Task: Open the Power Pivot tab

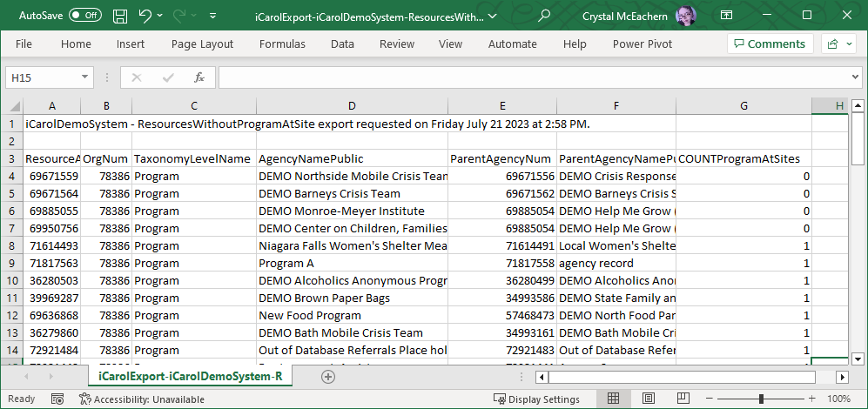Action: coord(643,44)
